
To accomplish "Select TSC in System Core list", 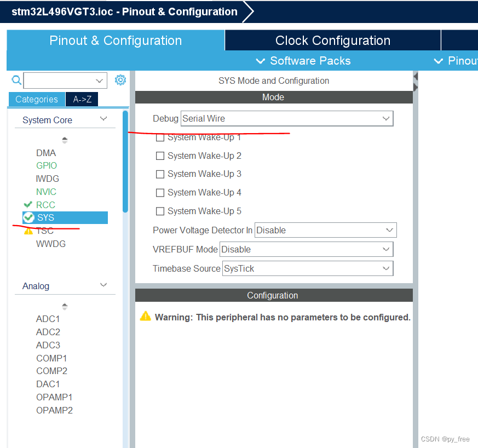I will coord(45,231).
